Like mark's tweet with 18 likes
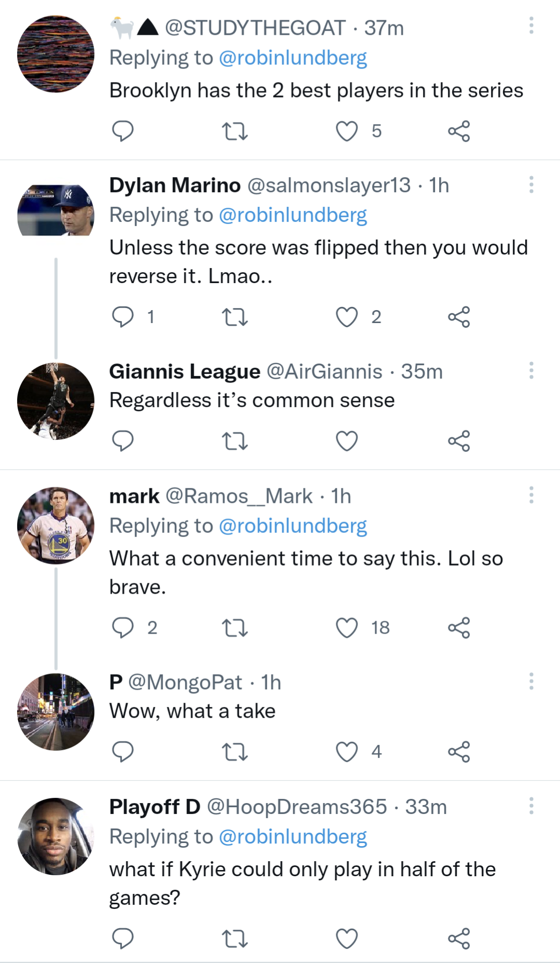This screenshot has height=963, width=560. (347, 627)
